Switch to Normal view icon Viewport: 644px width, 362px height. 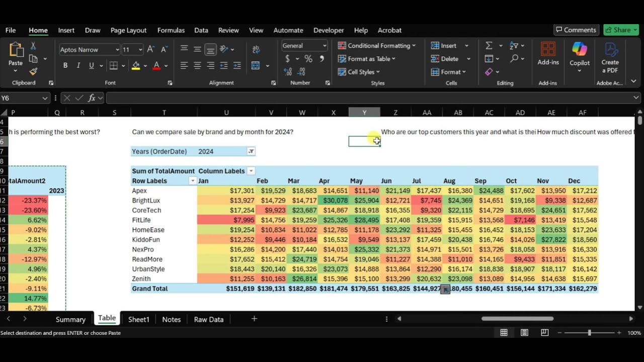pyautogui.click(x=504, y=332)
